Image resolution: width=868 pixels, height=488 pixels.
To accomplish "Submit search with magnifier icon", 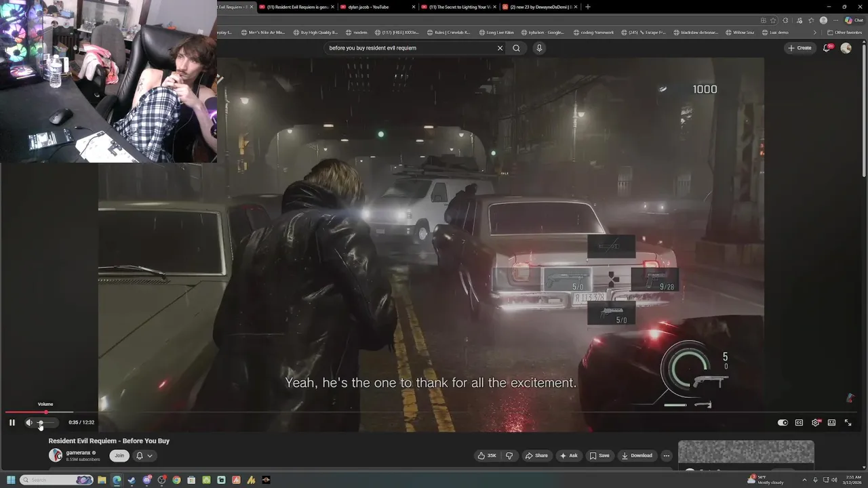I will click(x=517, y=48).
